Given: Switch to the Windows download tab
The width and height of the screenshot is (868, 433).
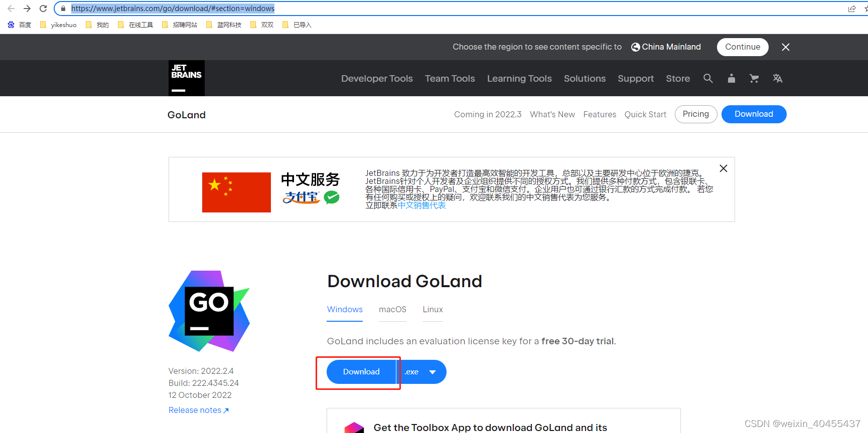Looking at the screenshot, I should (x=345, y=310).
